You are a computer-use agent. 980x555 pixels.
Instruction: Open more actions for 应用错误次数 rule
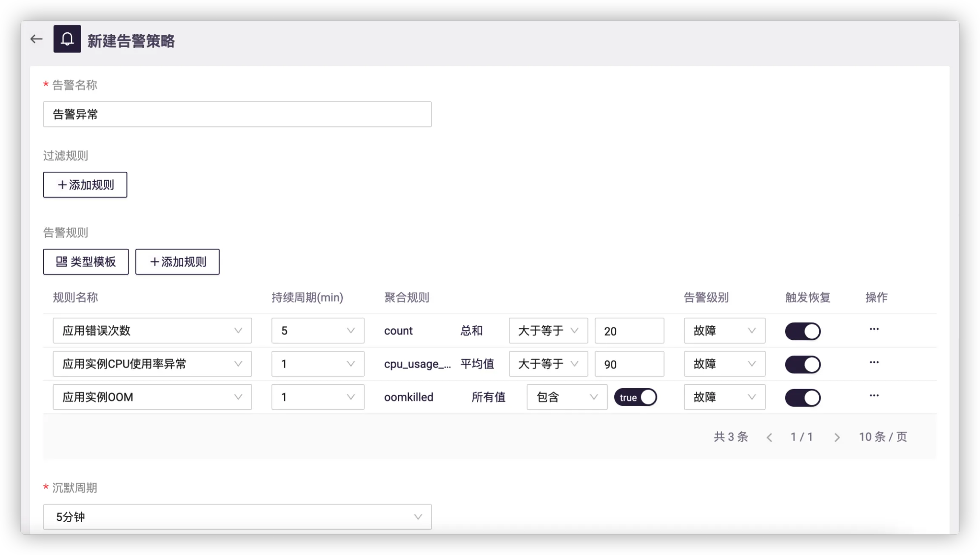pos(874,329)
